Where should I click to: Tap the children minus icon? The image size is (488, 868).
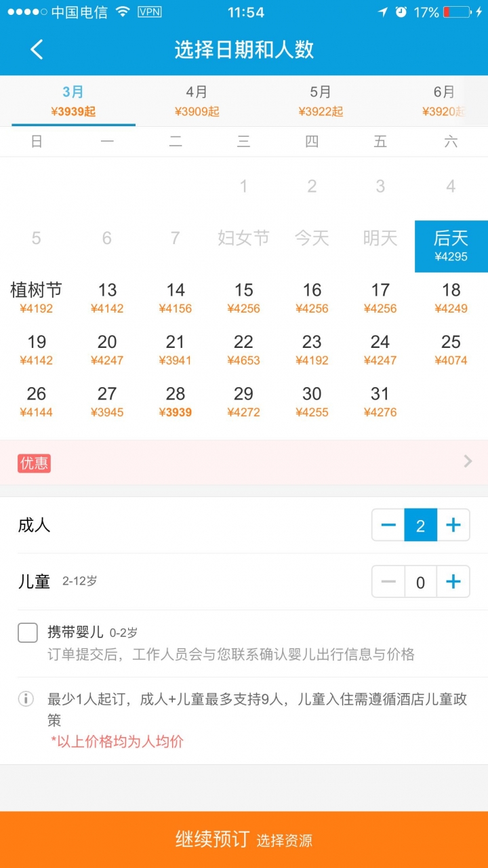point(388,582)
